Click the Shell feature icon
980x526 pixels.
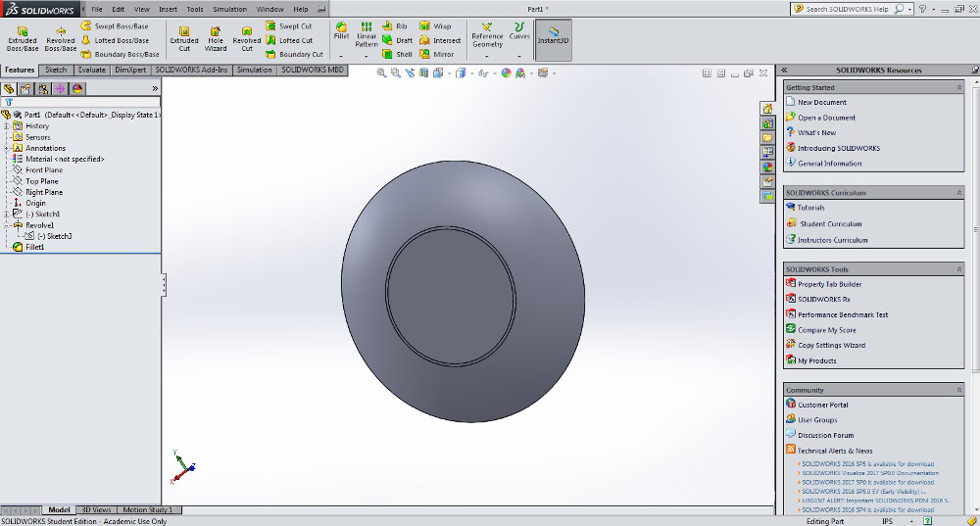point(387,54)
